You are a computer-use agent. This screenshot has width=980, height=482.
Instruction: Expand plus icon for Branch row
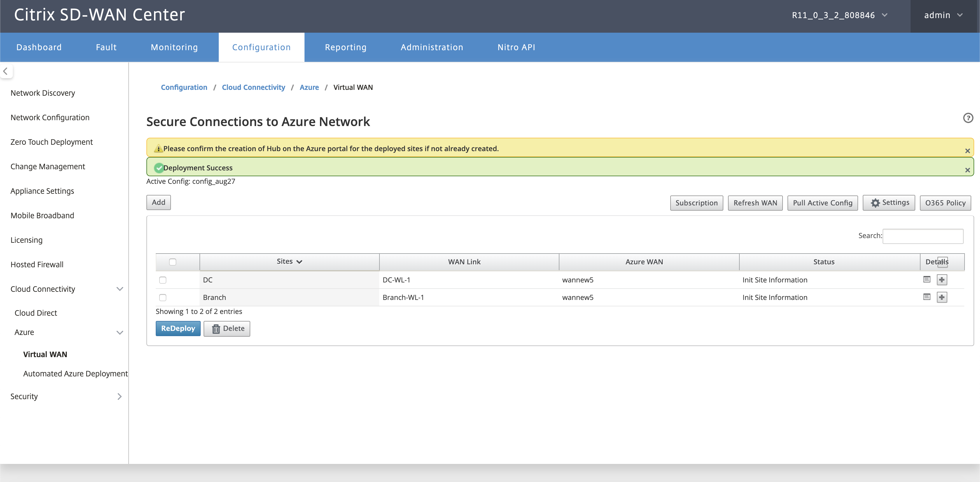click(x=942, y=297)
